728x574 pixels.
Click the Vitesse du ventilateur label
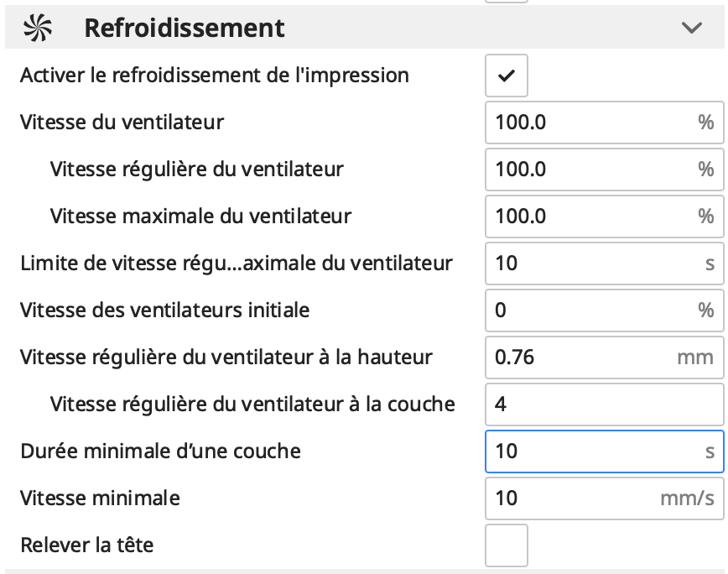[x=122, y=123]
